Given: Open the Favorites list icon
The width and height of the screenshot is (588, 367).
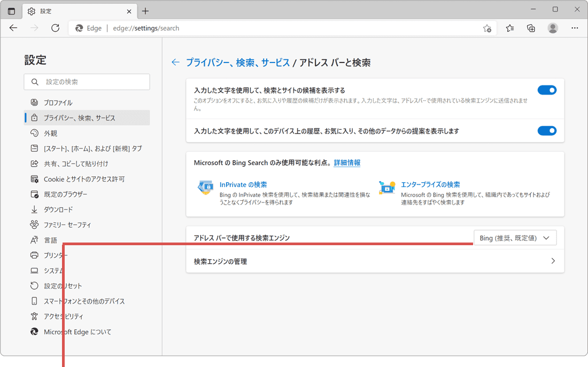Looking at the screenshot, I should point(509,28).
